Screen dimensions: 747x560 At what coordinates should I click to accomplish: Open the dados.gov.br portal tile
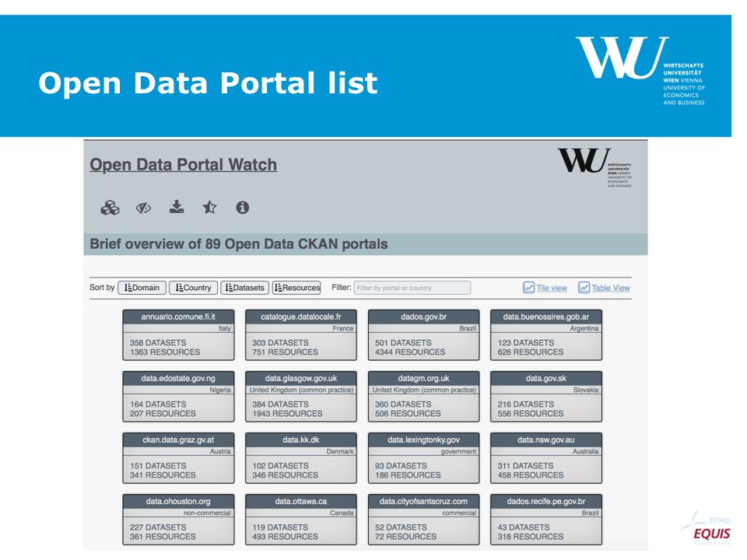[x=423, y=334]
